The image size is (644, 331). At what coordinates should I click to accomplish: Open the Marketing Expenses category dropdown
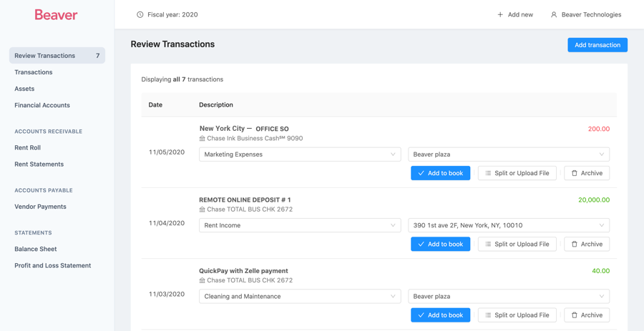click(x=300, y=154)
